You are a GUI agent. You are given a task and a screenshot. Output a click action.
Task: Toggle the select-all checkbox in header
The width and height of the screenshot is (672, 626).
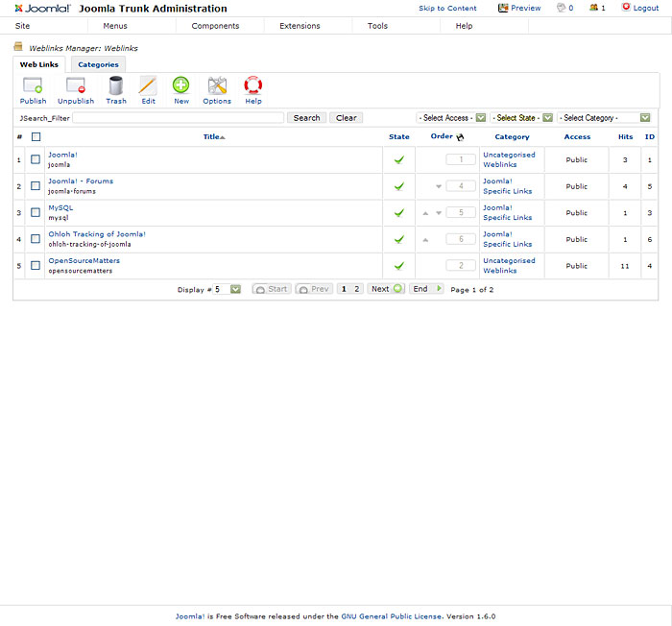click(36, 137)
